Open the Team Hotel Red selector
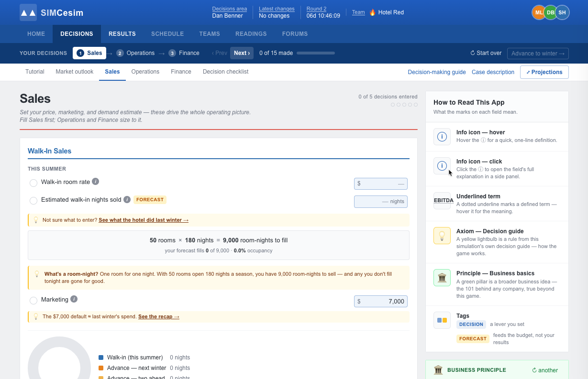Image resolution: width=588 pixels, height=379 pixels. (378, 12)
